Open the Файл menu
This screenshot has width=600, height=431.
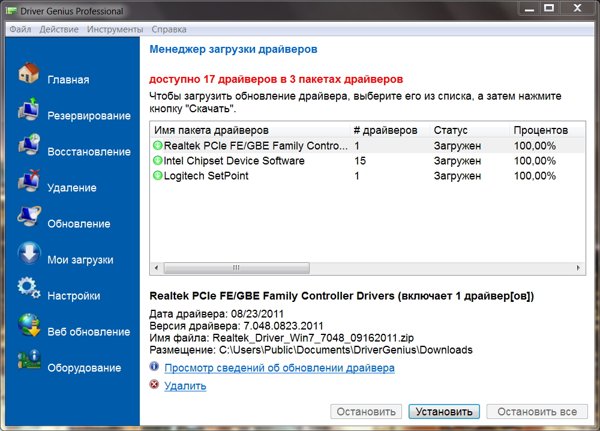point(20,29)
